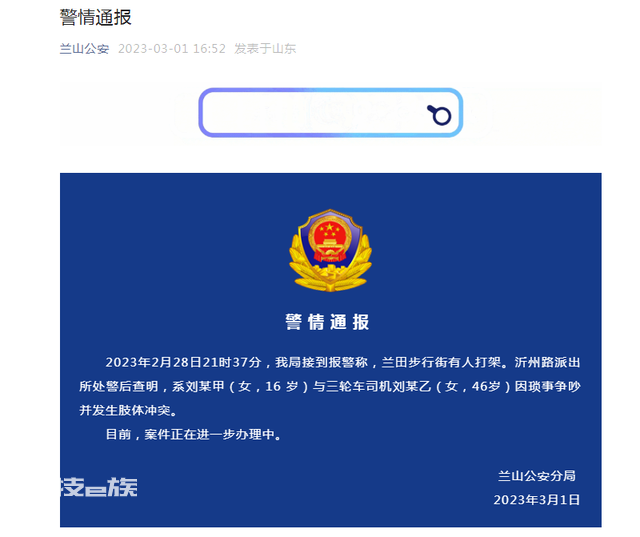This screenshot has height=537, width=640.
Task: Click the publish time 2023-03-01 16:52
Action: click(x=172, y=49)
